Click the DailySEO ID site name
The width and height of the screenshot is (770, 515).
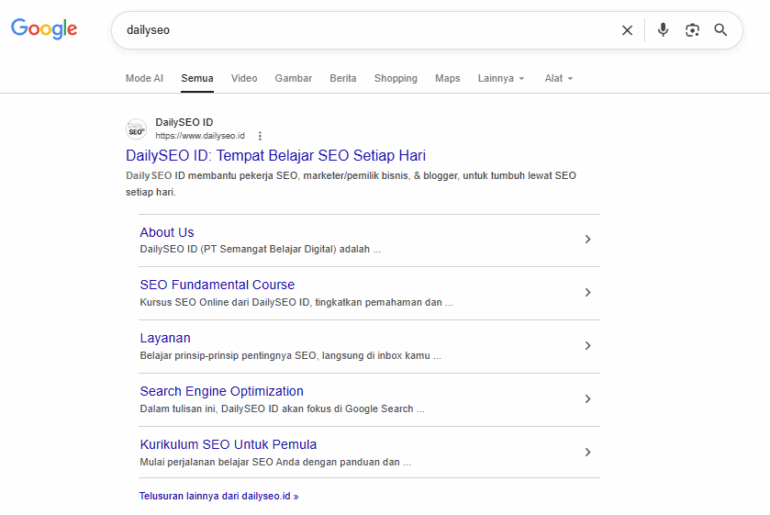[x=184, y=122]
